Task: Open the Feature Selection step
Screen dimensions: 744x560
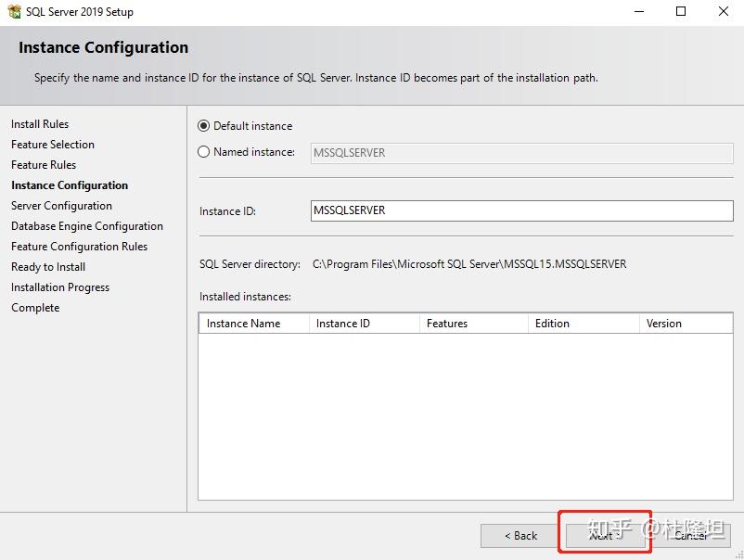Action: pyautogui.click(x=52, y=144)
